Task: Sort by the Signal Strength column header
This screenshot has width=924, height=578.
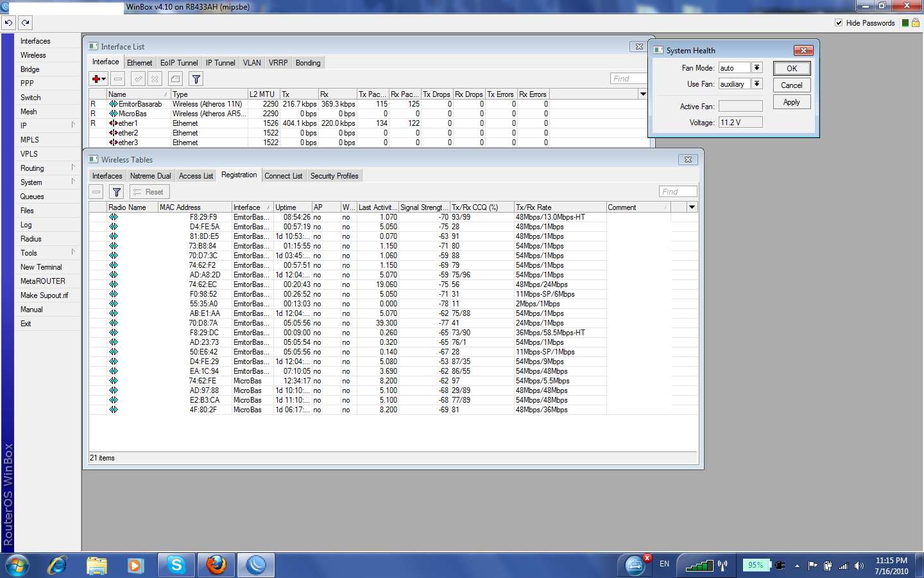Action: coord(424,207)
